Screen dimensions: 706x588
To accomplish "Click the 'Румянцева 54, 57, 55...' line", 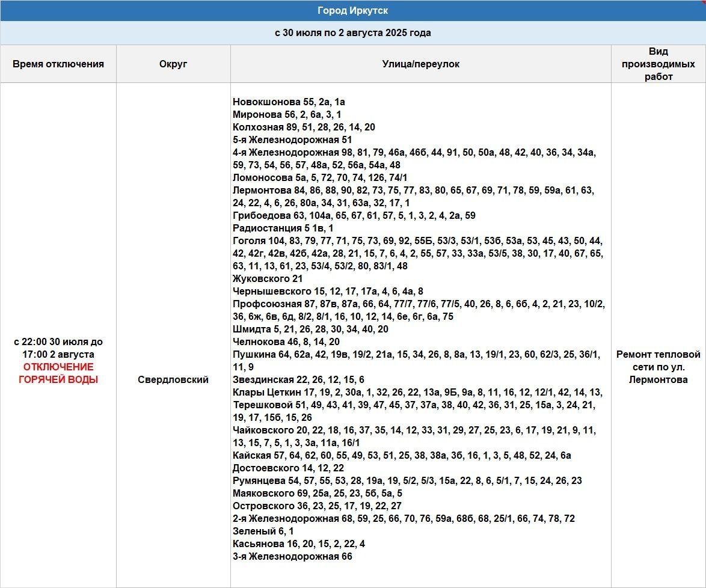I will coord(407,480).
